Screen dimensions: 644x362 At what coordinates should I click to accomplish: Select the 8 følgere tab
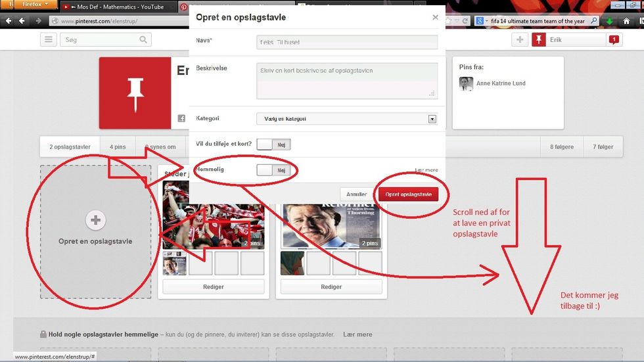click(x=562, y=147)
